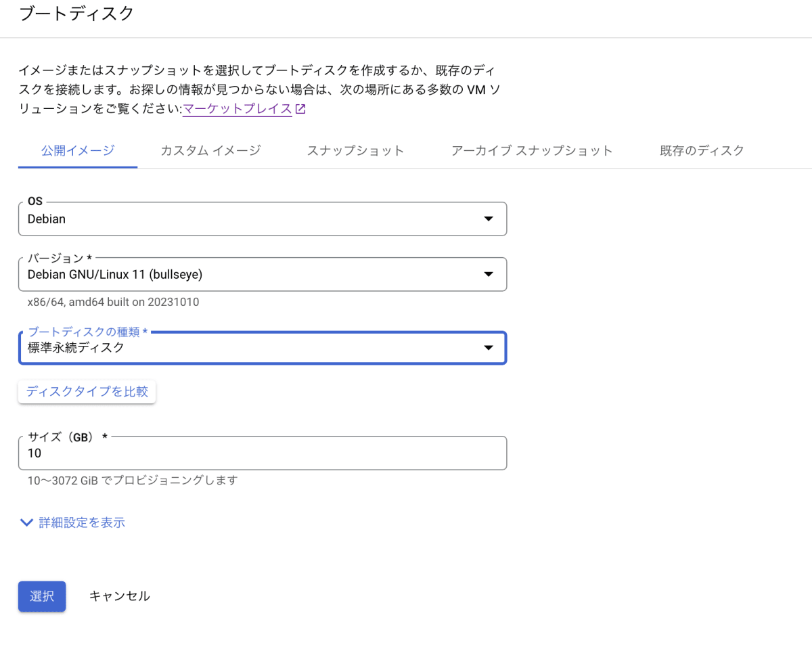This screenshot has height=670, width=812.
Task: Click the external-link icon beside マーケットプレイス
Action: tap(301, 109)
